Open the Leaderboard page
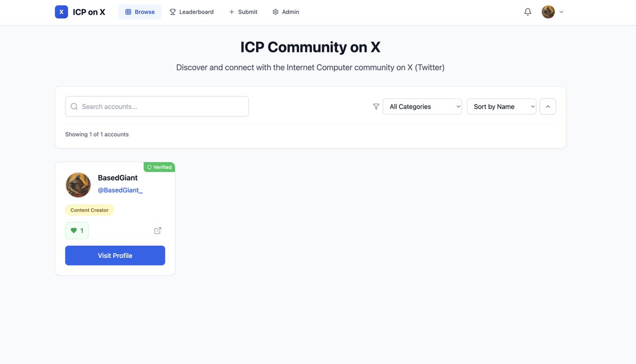Screen dimensions: 636x364 (191, 12)
